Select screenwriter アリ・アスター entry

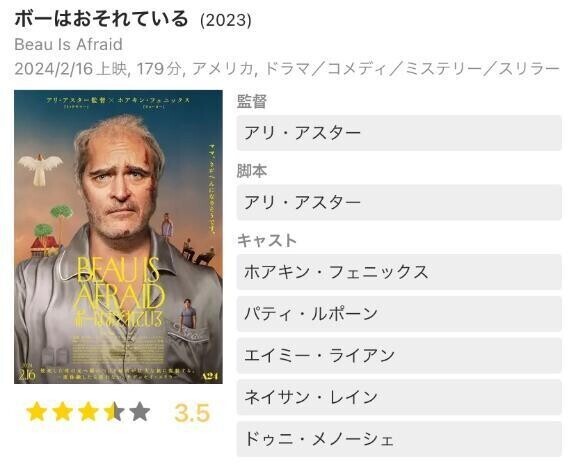(x=399, y=202)
